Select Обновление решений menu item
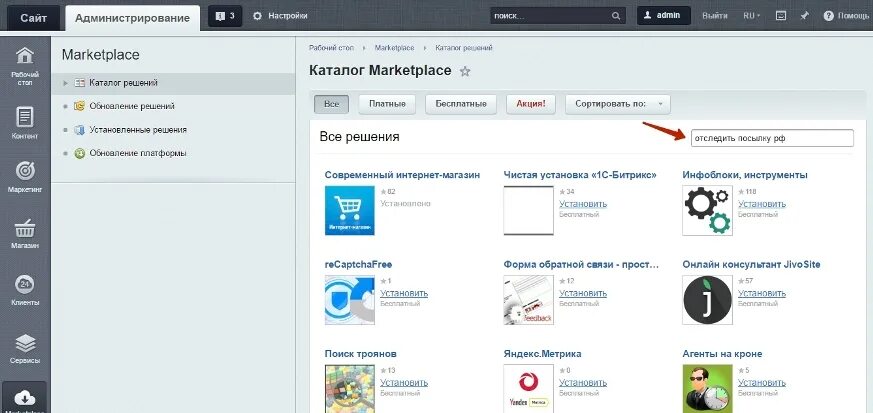This screenshot has width=873, height=413. [x=132, y=106]
